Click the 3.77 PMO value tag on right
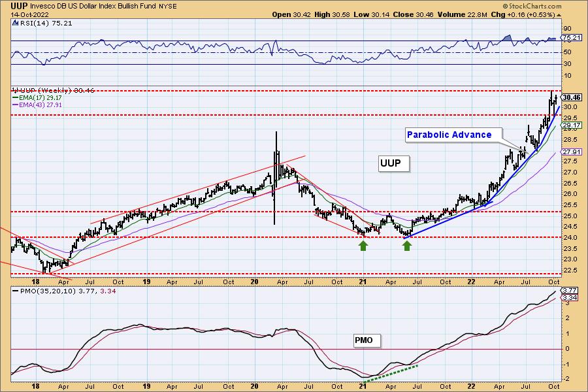This screenshot has height=392, width=588. pyautogui.click(x=570, y=290)
